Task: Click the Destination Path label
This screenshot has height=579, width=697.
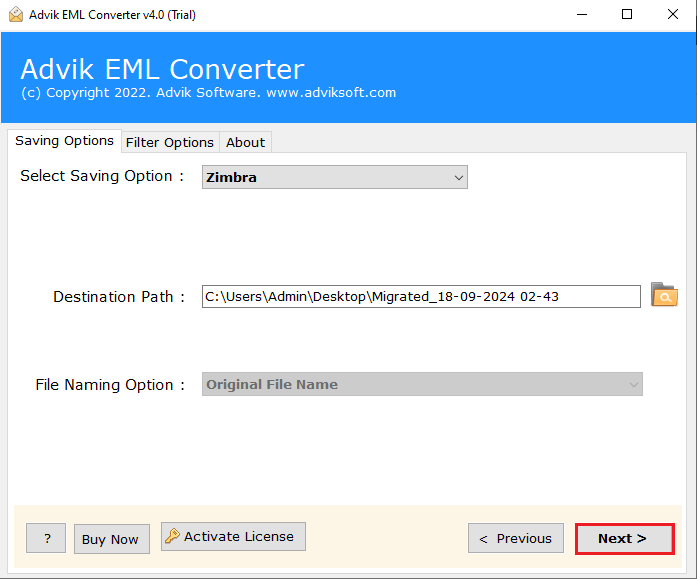Action: click(x=119, y=297)
